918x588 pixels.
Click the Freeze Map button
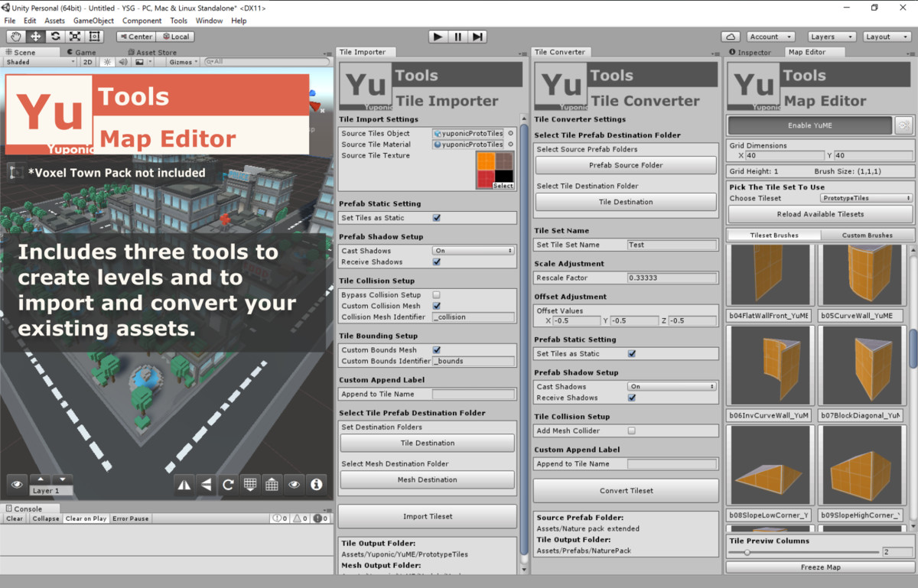[820, 567]
